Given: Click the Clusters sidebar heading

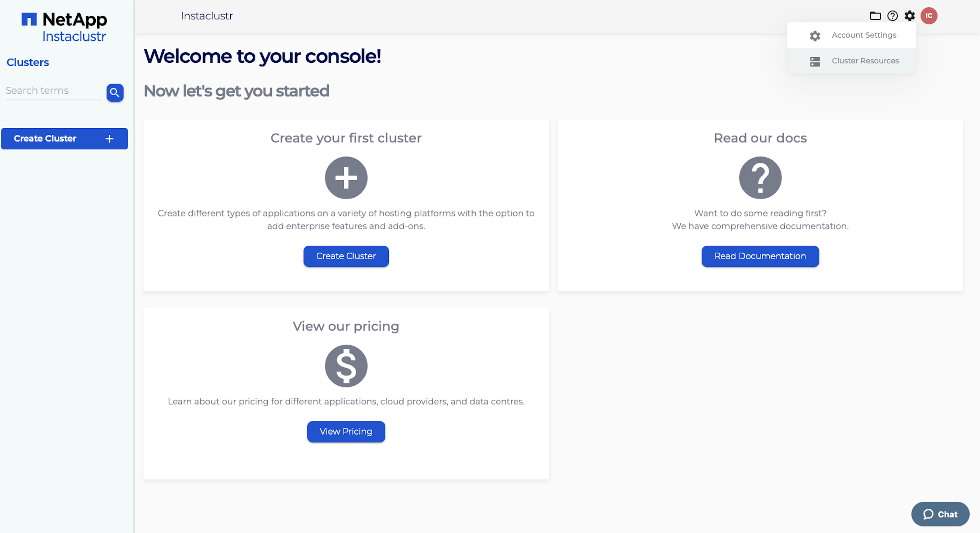Looking at the screenshot, I should coord(28,62).
